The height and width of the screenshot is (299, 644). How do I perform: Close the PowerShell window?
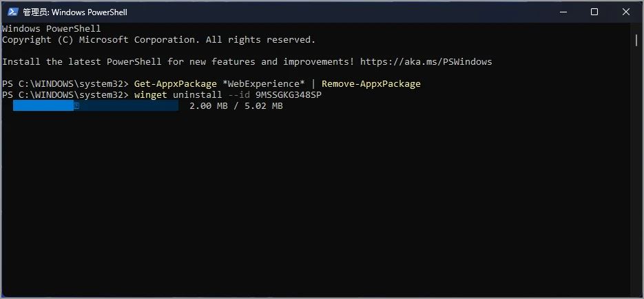pyautogui.click(x=625, y=12)
